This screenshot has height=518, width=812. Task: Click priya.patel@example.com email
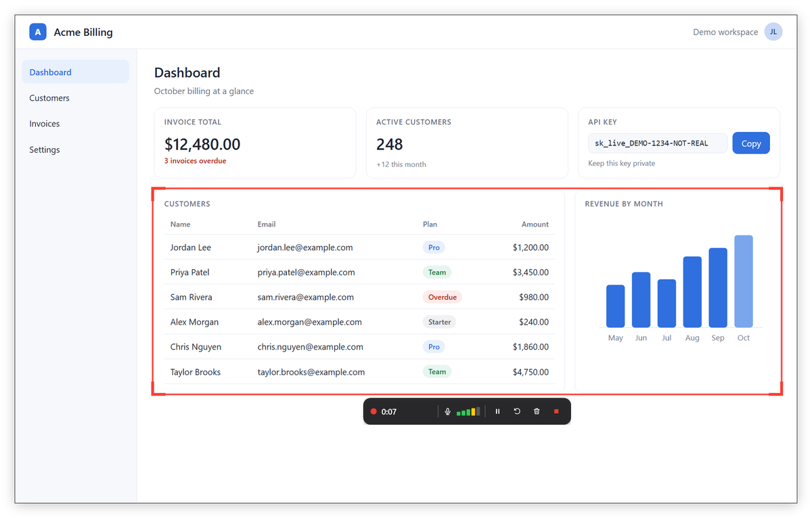tap(307, 273)
